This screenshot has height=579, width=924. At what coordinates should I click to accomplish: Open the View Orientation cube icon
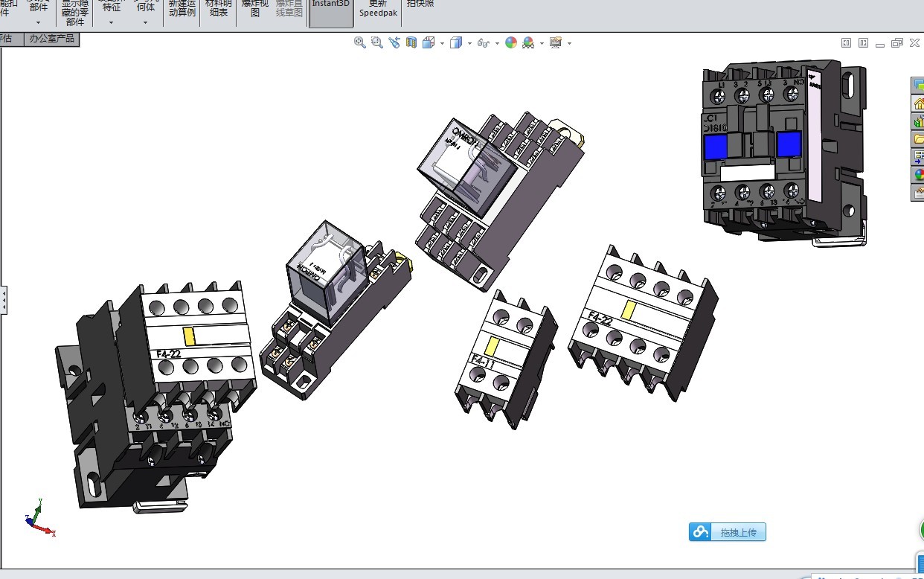coord(429,43)
